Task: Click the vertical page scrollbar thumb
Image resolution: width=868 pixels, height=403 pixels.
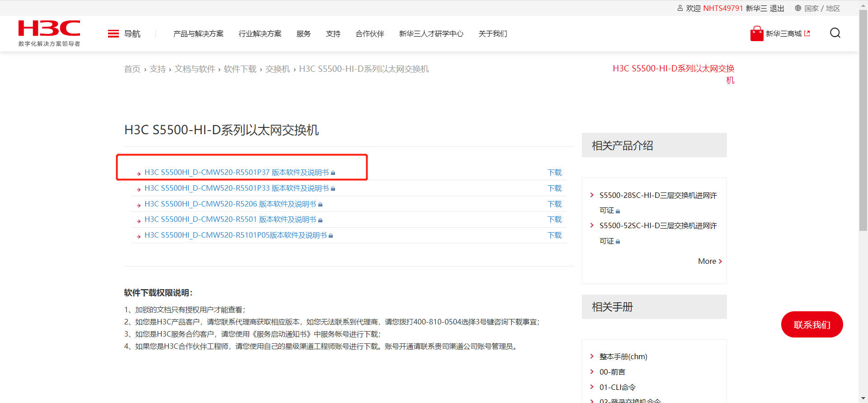Action: (x=863, y=120)
